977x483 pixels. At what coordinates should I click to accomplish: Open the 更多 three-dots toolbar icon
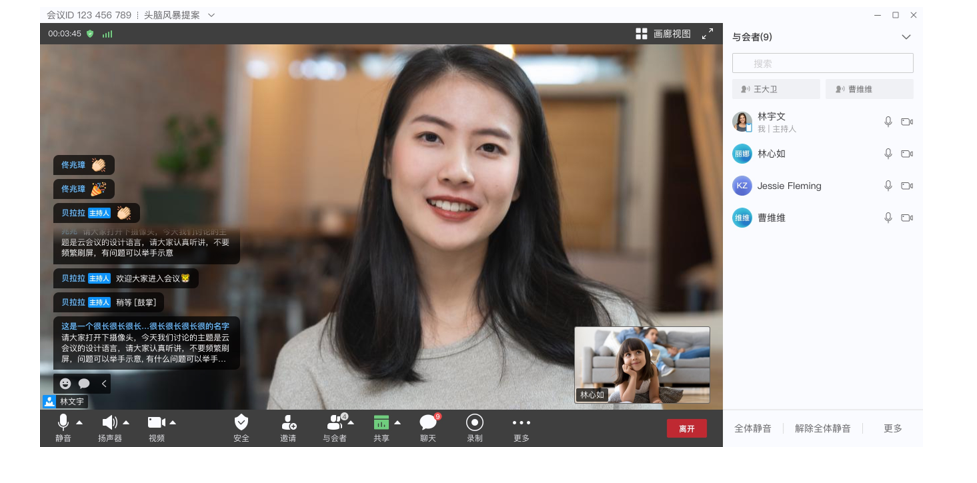click(521, 423)
